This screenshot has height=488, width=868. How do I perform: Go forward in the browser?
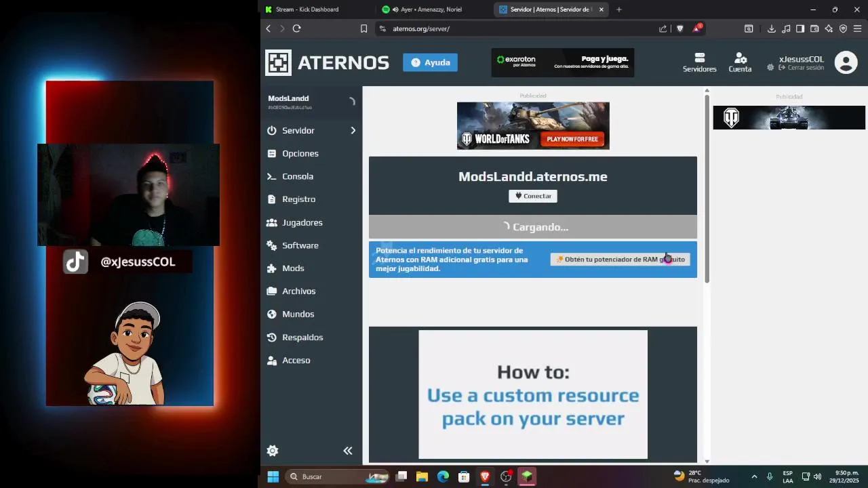pos(282,28)
